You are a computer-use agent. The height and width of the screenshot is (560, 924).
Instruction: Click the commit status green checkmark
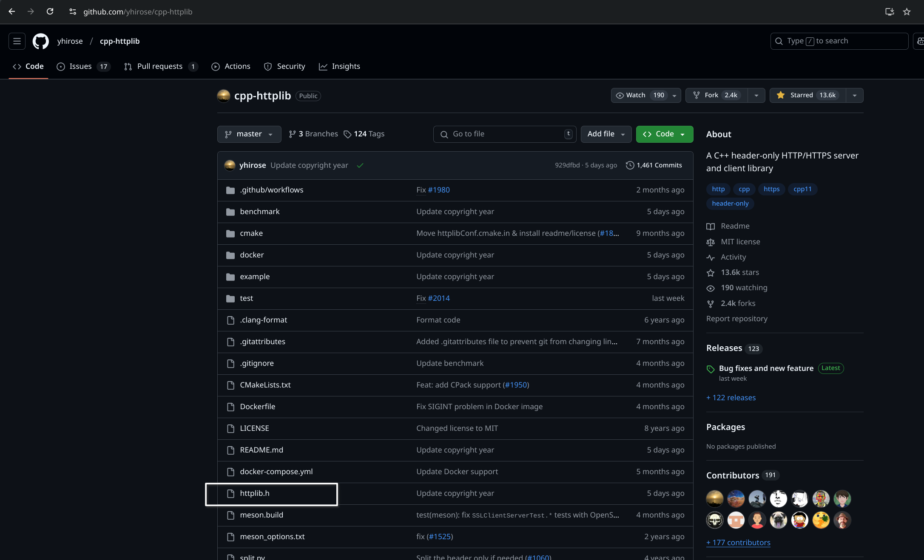point(360,166)
